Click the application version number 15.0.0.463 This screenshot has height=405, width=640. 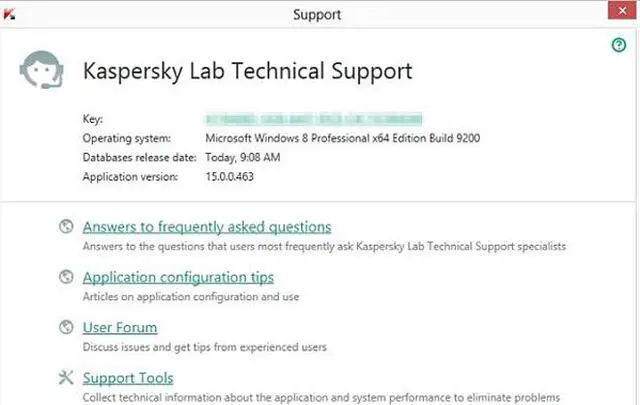pos(229,176)
